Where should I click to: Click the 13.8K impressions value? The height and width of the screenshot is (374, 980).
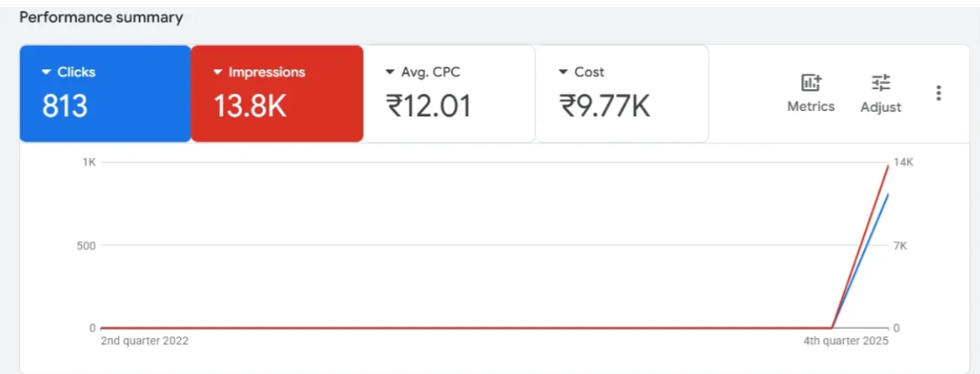pos(250,107)
